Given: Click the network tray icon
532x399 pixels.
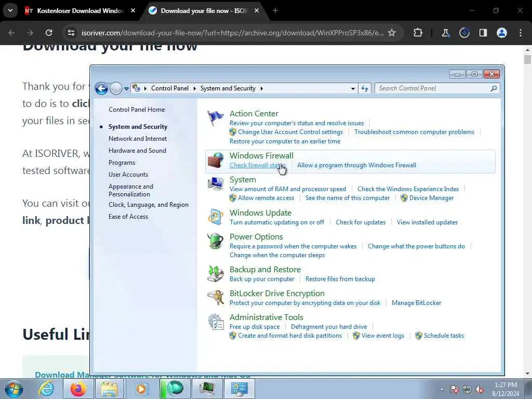Looking at the screenshot, I should pyautogui.click(x=467, y=390).
